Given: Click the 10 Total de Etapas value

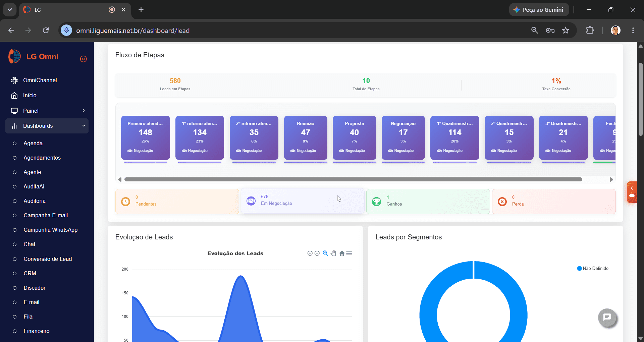Looking at the screenshot, I should 366,81.
